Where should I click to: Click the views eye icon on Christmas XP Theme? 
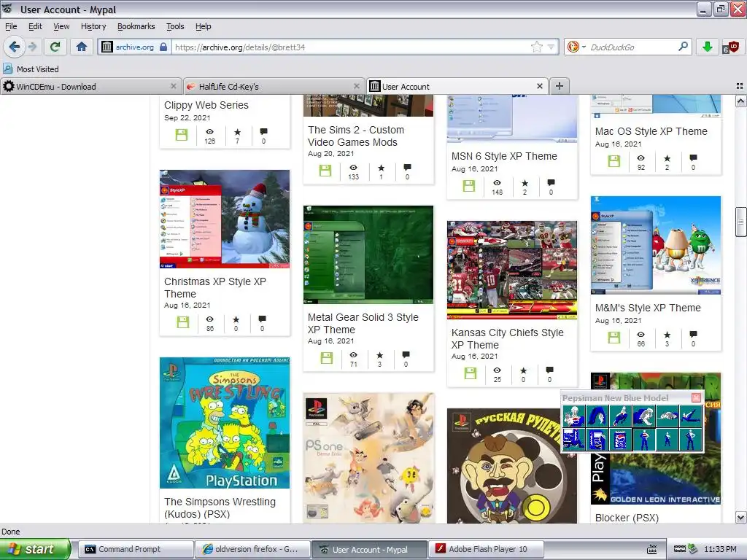[x=209, y=319]
